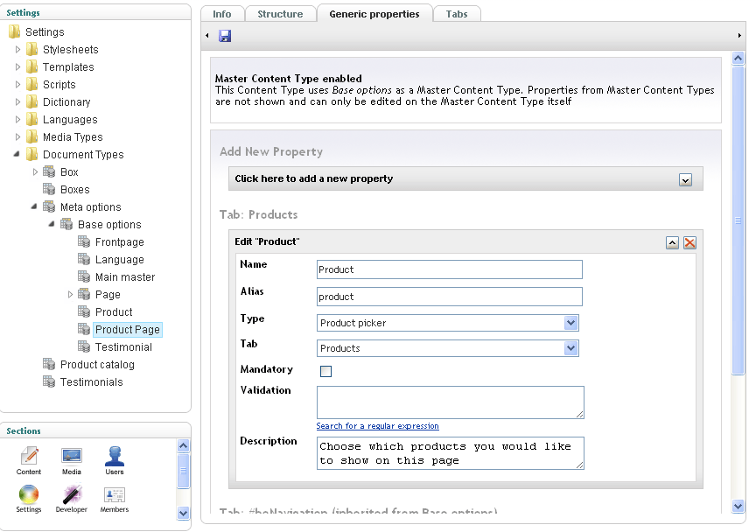Image resolution: width=756 pixels, height=532 pixels.
Task: Open the Users section icon
Action: coord(115,456)
